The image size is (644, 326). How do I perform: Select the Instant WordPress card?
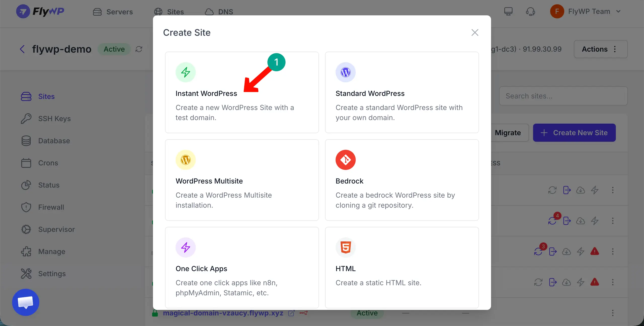coord(242,92)
